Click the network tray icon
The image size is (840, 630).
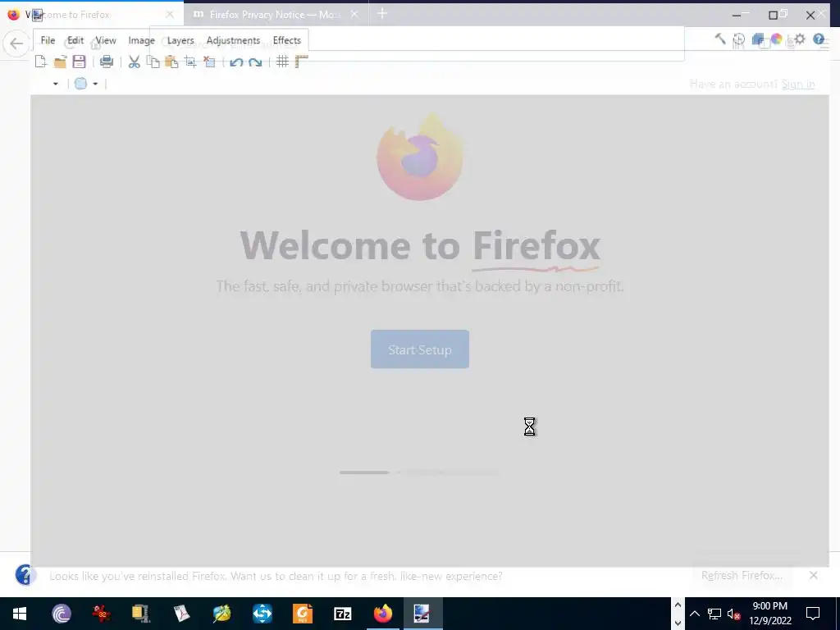[714, 614]
